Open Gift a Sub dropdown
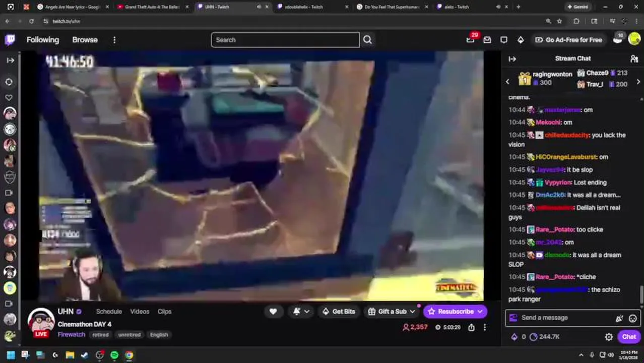Image resolution: width=644 pixels, height=363 pixels. click(x=392, y=312)
